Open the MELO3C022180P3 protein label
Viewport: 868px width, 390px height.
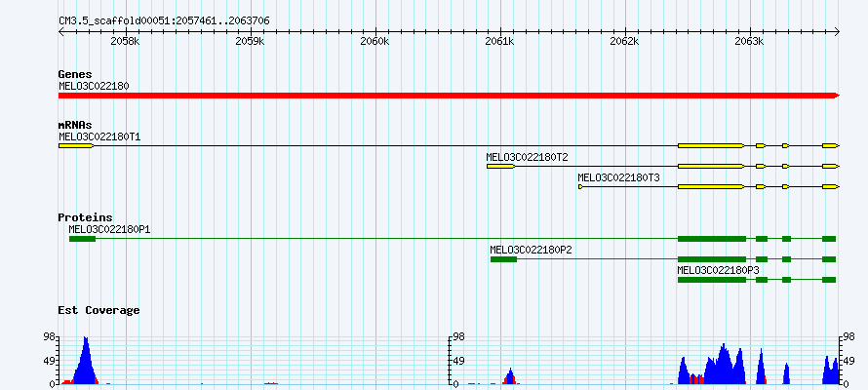pos(719,270)
